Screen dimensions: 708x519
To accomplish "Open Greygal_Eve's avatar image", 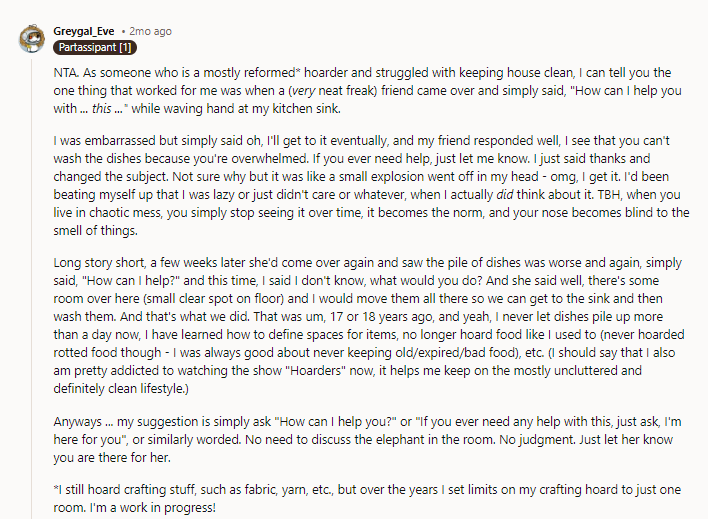I will (32, 39).
